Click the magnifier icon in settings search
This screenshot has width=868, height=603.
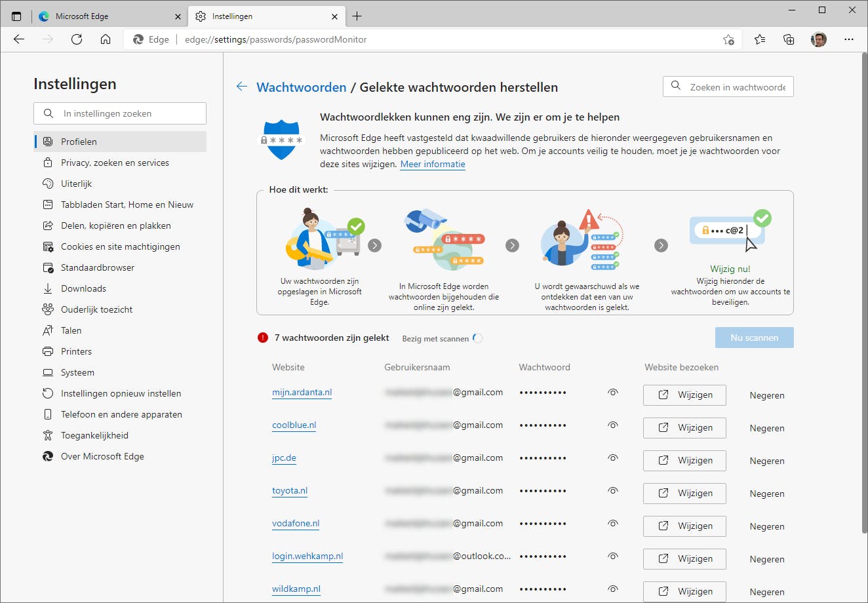pos(49,113)
